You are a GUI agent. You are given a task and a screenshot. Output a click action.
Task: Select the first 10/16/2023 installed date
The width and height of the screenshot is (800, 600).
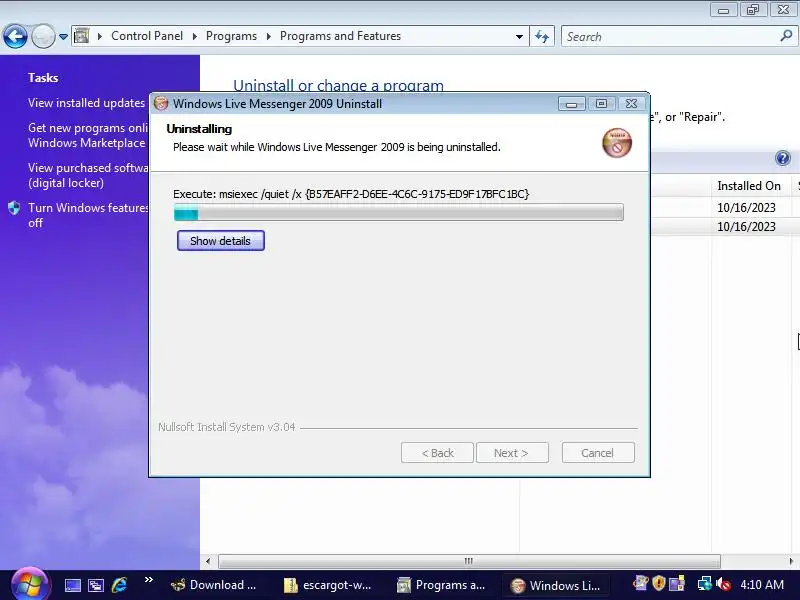click(x=746, y=208)
